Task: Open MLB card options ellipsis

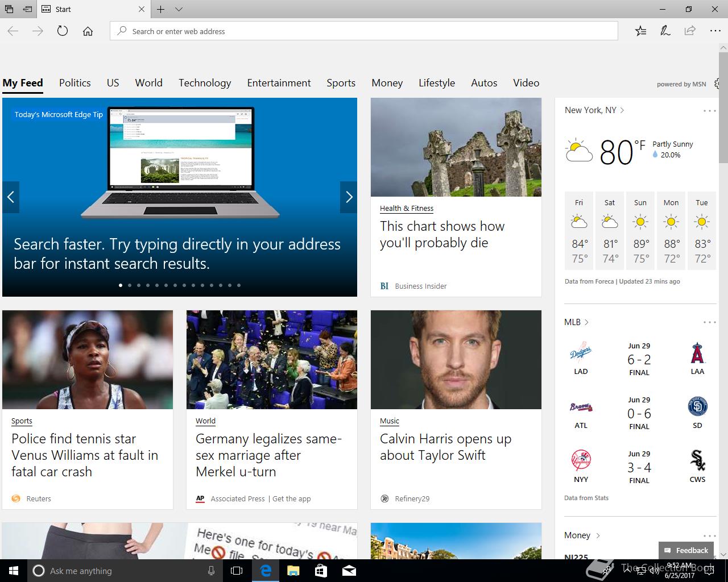Action: click(x=709, y=322)
